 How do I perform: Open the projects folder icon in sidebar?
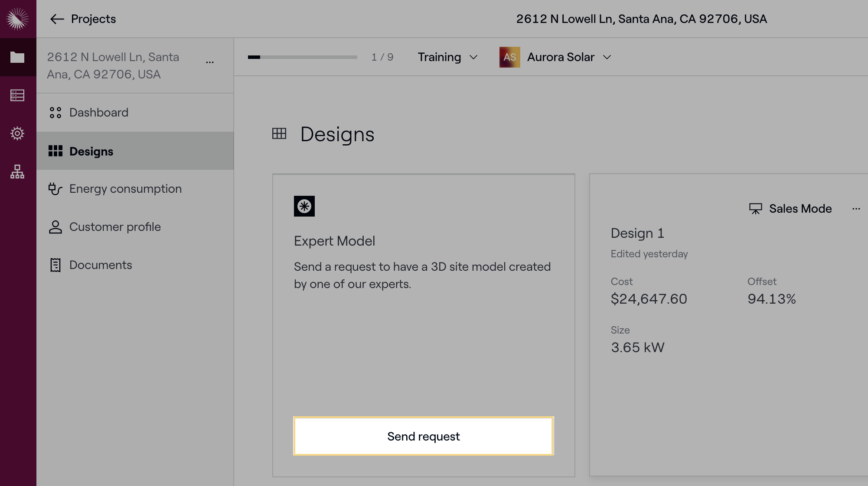(17, 57)
